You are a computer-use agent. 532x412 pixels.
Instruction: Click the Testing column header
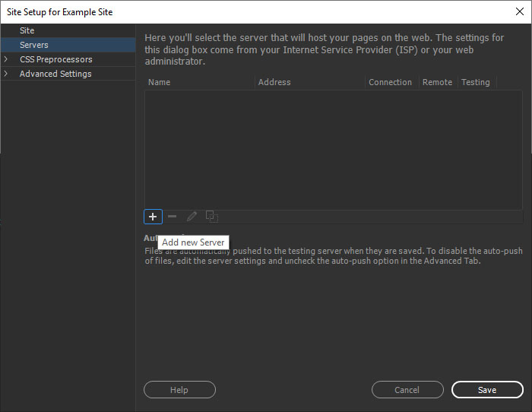click(x=476, y=82)
